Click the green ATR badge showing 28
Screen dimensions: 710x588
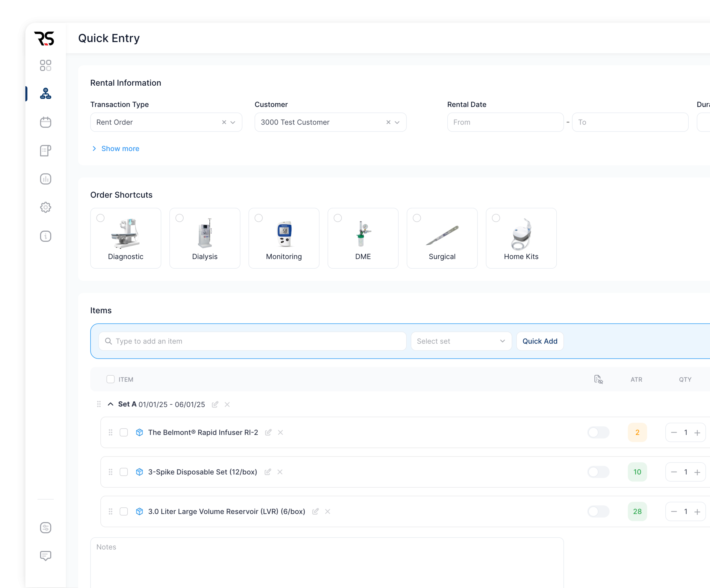point(637,512)
